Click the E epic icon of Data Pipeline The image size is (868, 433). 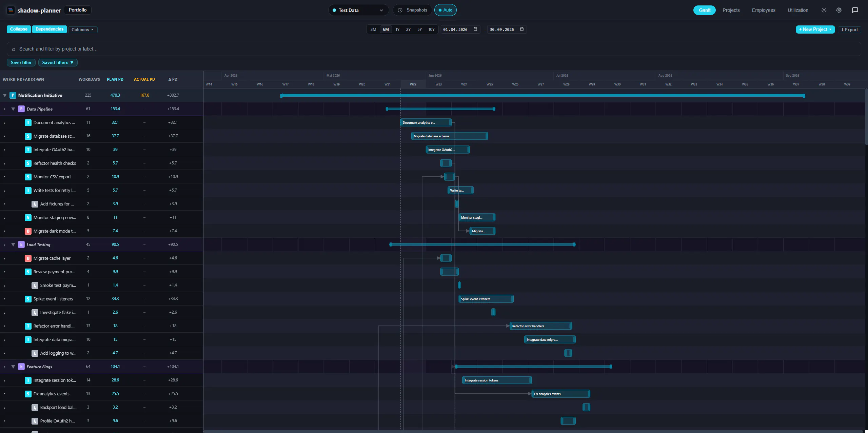point(21,109)
